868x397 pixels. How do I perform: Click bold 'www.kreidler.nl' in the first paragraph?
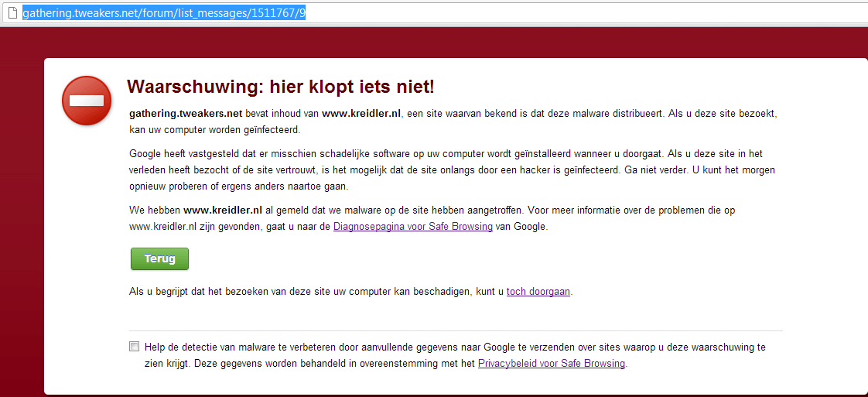click(361, 114)
